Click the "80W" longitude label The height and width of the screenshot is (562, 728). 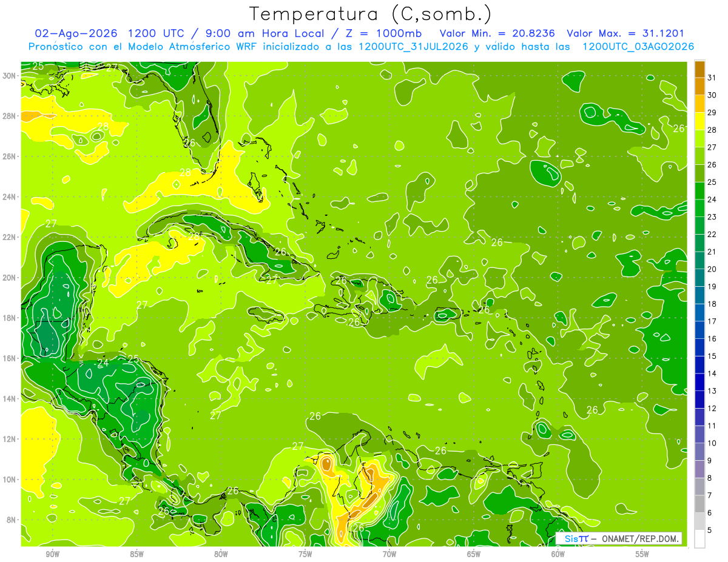221,554
